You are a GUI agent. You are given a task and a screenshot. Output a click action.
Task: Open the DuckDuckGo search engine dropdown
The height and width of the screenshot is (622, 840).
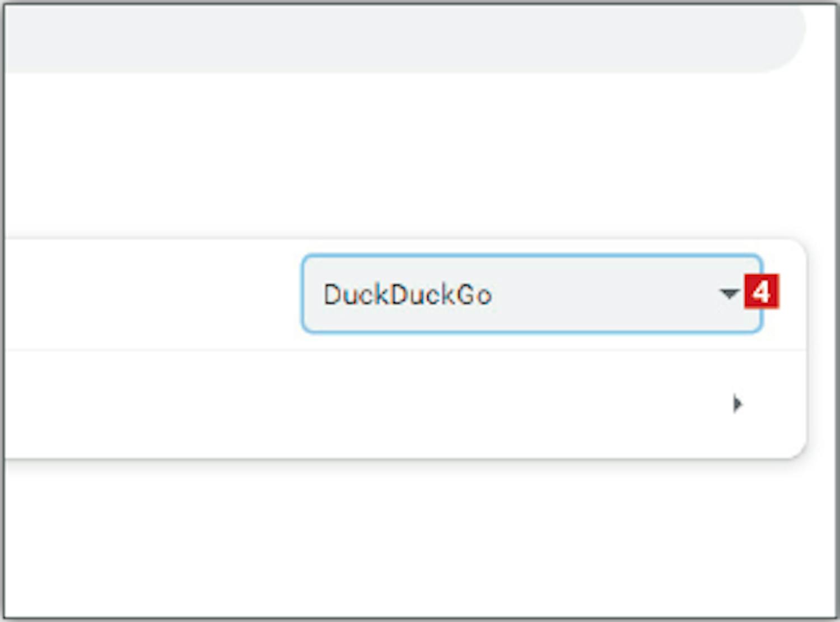point(531,294)
